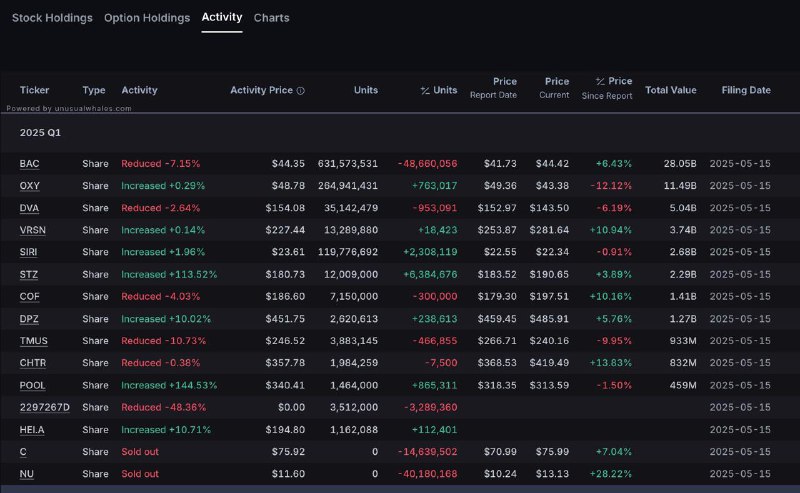Click the +6,384,676 units change

click(430, 275)
